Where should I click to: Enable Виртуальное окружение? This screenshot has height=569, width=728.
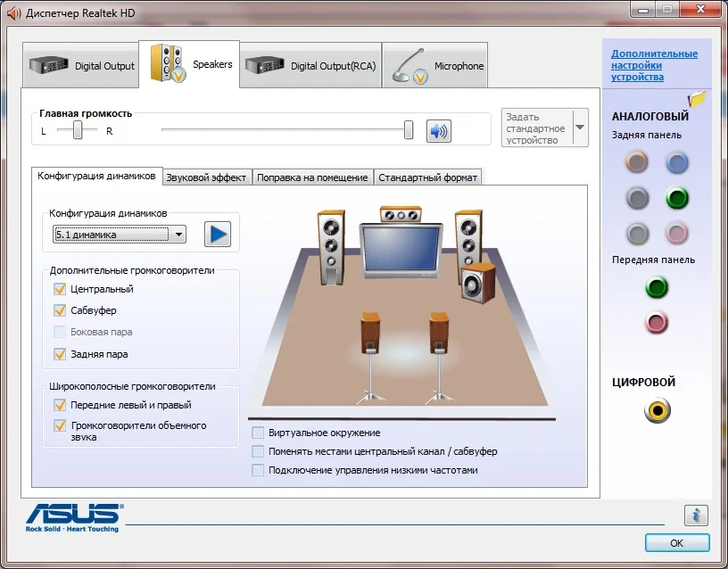click(x=258, y=433)
